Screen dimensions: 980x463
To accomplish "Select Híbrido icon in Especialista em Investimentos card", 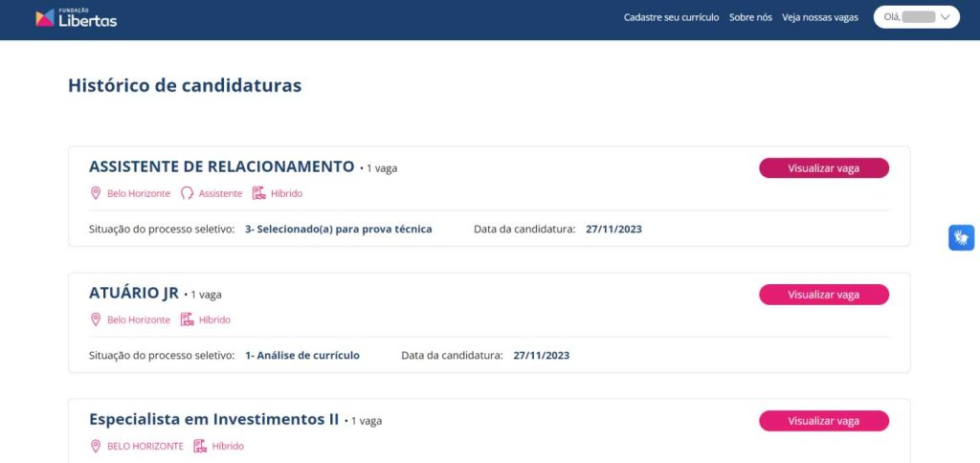I will coord(200,446).
